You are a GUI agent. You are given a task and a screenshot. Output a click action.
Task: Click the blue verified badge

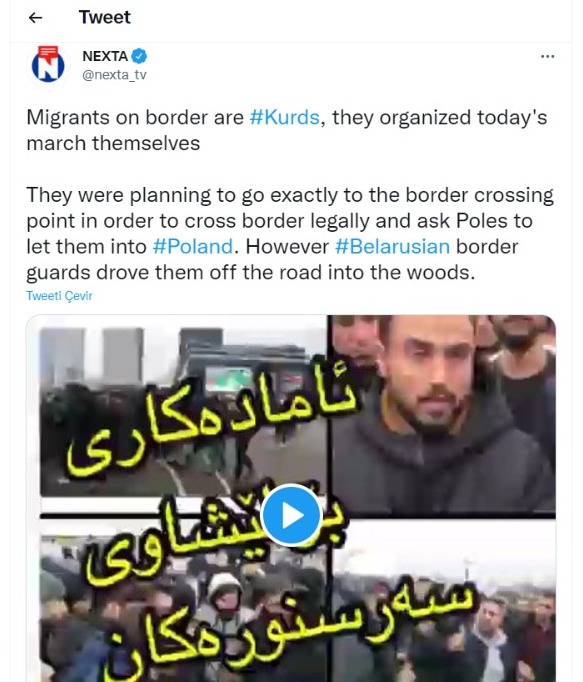139,56
